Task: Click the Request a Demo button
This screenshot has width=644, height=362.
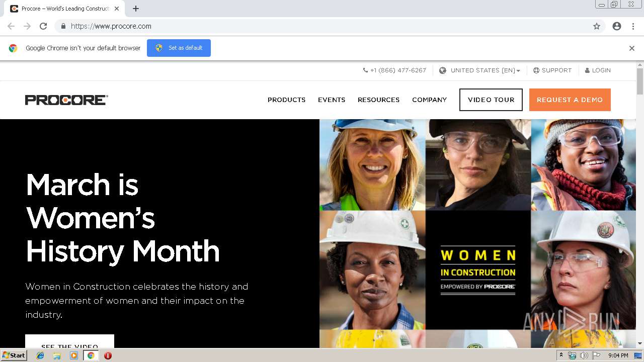Action: click(x=570, y=100)
